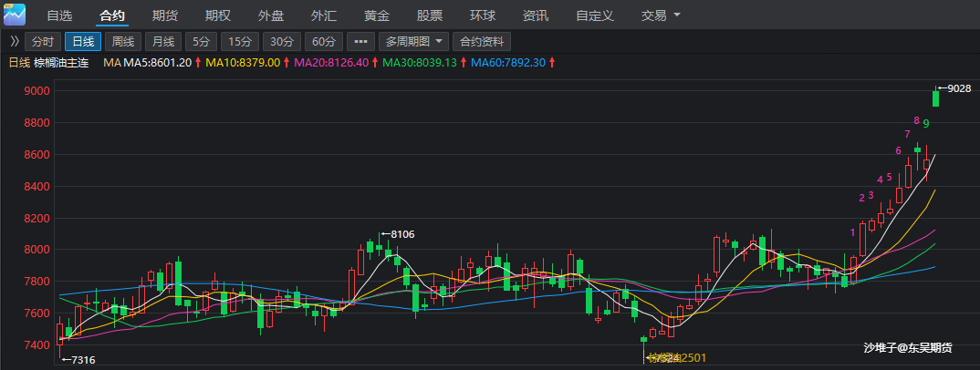
Task: Open the 期权 options tab
Action: point(218,15)
